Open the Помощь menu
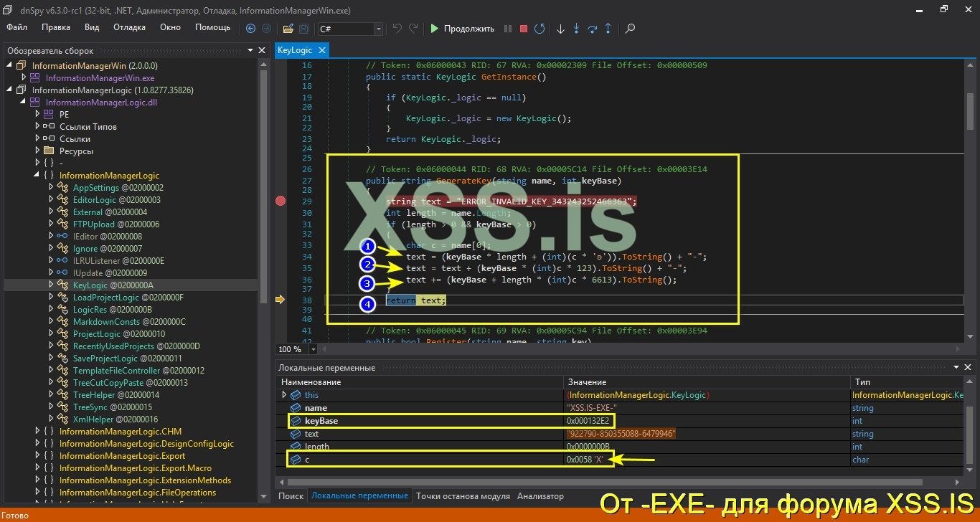The width and height of the screenshot is (980, 522). click(x=213, y=27)
